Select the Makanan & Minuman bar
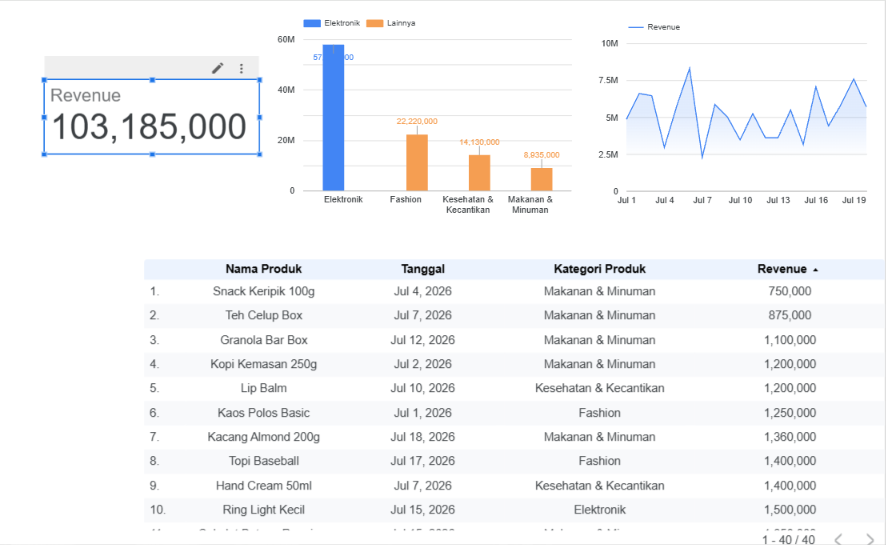Viewport: 886px width, 545px height. click(541, 179)
